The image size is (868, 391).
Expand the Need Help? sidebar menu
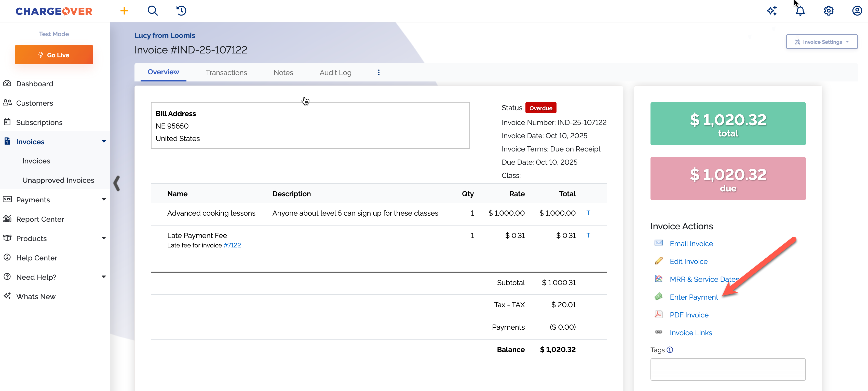103,277
